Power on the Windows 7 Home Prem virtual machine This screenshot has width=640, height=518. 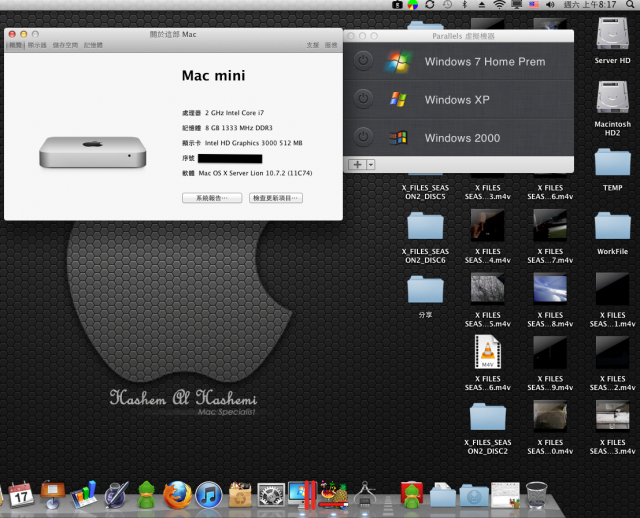pos(363,61)
